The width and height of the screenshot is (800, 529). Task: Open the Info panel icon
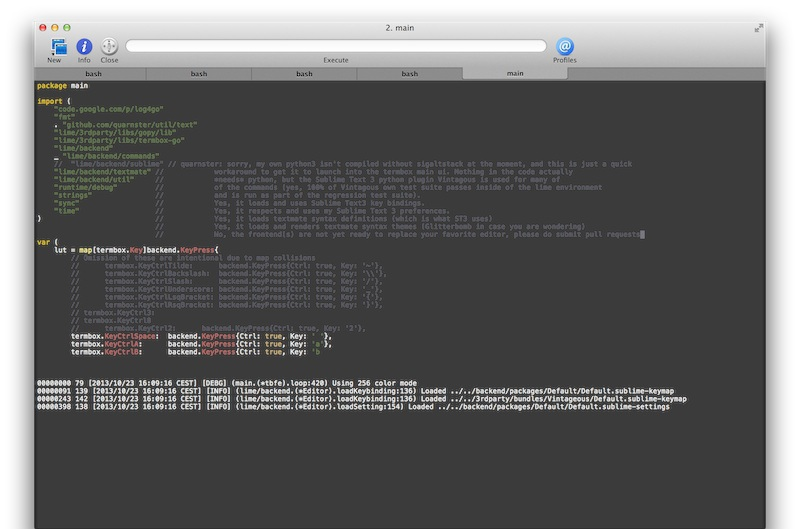click(84, 46)
